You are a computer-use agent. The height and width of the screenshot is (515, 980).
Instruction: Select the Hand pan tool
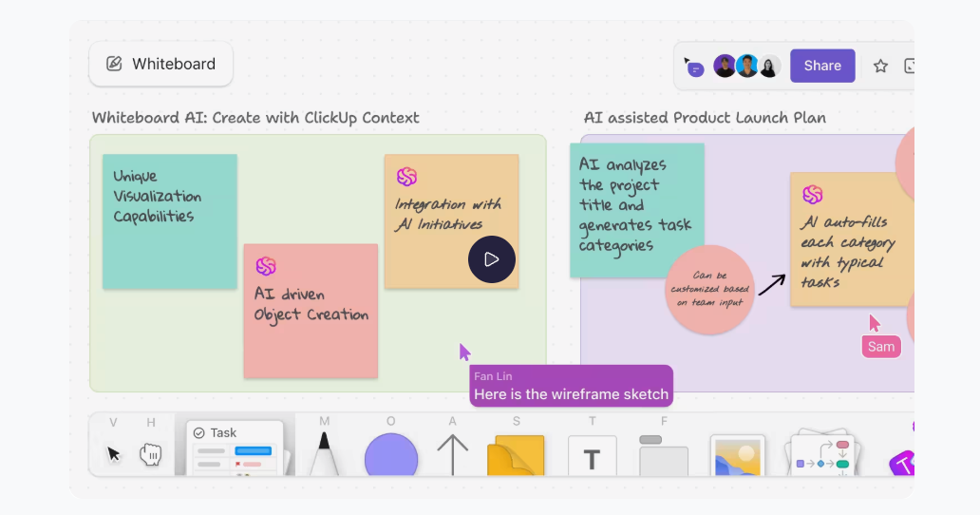[151, 454]
